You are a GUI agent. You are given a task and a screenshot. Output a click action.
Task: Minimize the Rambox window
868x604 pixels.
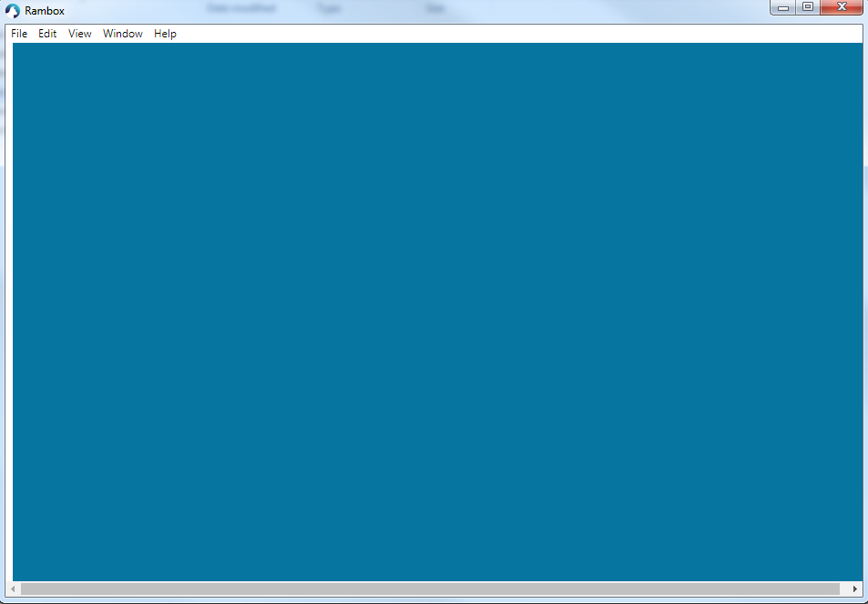(x=782, y=7)
